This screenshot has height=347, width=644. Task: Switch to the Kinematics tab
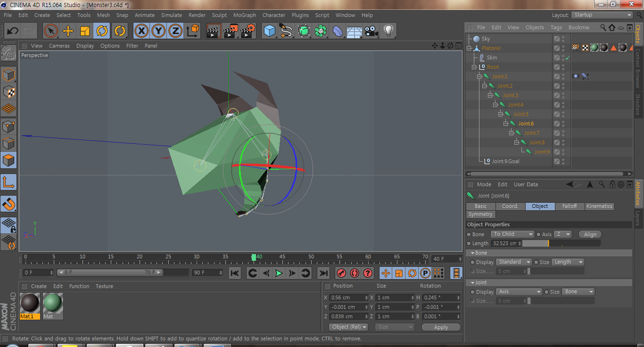click(x=600, y=207)
